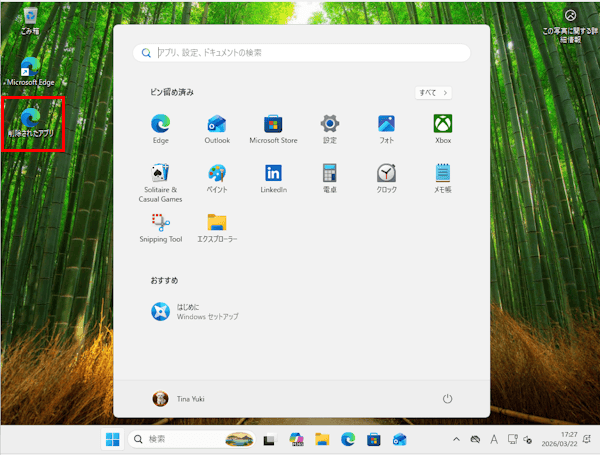
Task: Open Outlook from the taskbar
Action: 399,439
